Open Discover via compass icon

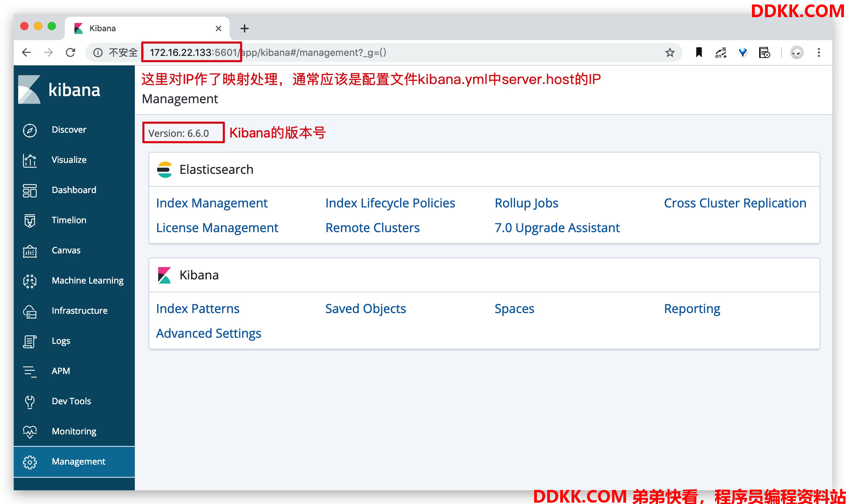pos(30,130)
